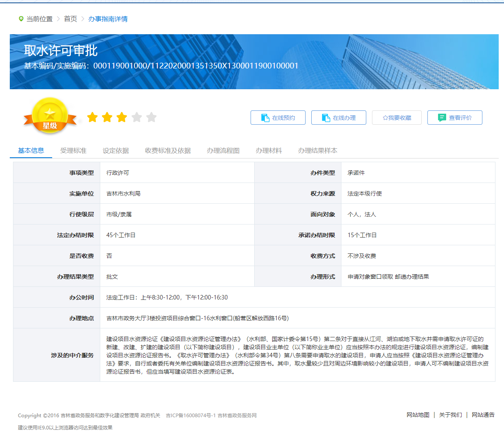
Task: View the 办理结果样本 tab
Action: (317, 150)
